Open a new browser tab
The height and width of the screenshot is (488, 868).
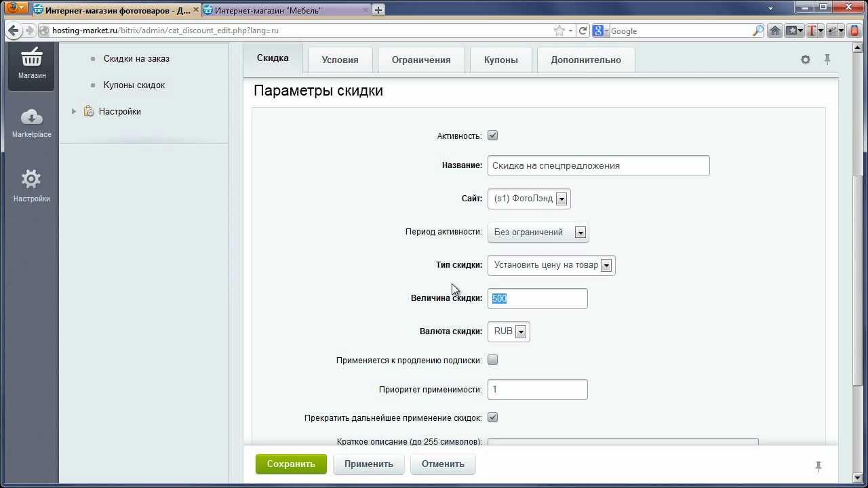point(378,9)
